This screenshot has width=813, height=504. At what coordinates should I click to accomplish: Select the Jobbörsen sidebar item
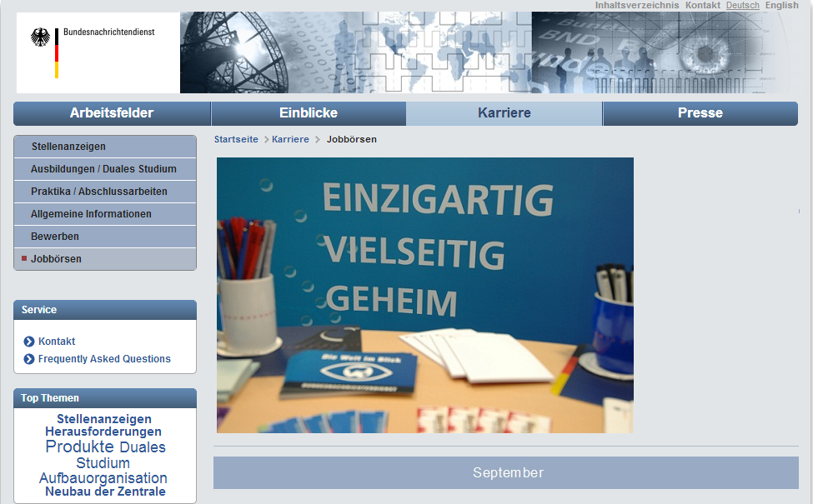56,259
